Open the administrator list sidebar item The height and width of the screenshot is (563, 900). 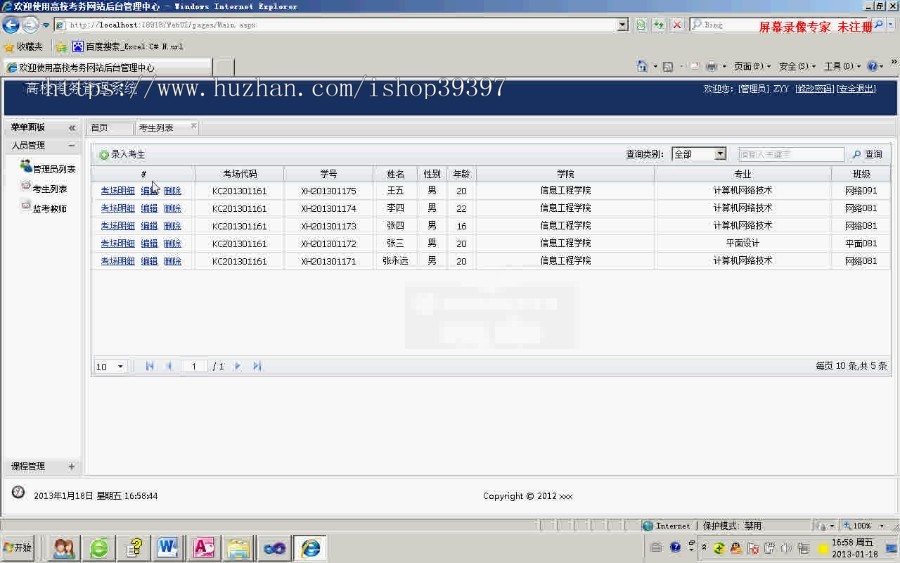point(48,168)
